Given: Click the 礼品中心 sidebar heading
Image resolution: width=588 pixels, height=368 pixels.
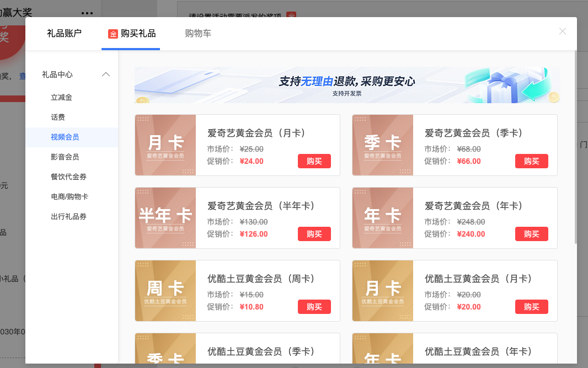Looking at the screenshot, I should [x=57, y=74].
